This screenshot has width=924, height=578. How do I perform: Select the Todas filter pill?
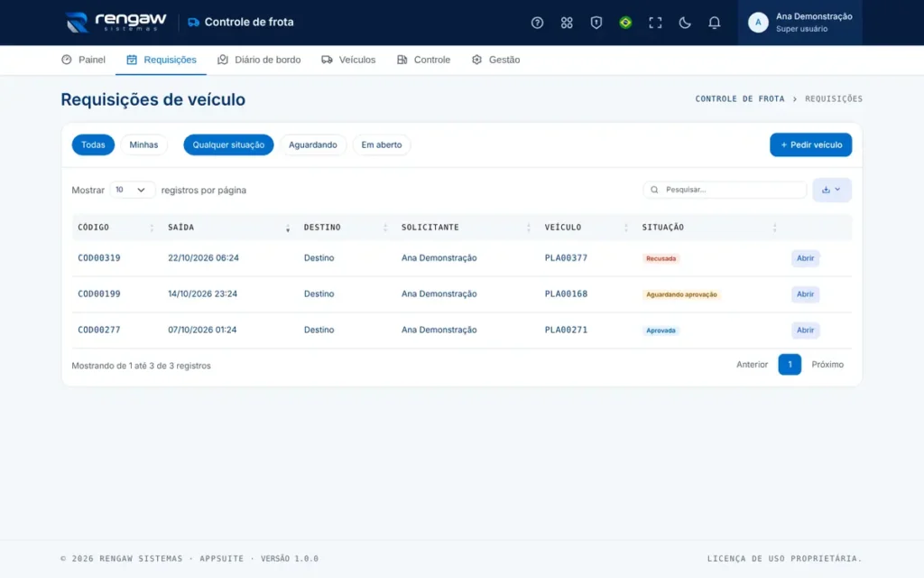tap(93, 144)
